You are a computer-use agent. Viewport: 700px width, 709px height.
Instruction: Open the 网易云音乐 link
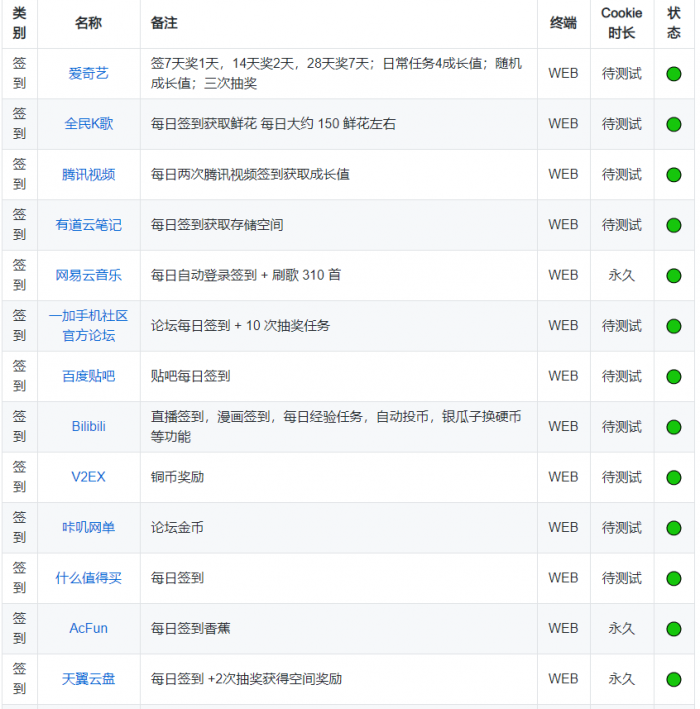[89, 275]
